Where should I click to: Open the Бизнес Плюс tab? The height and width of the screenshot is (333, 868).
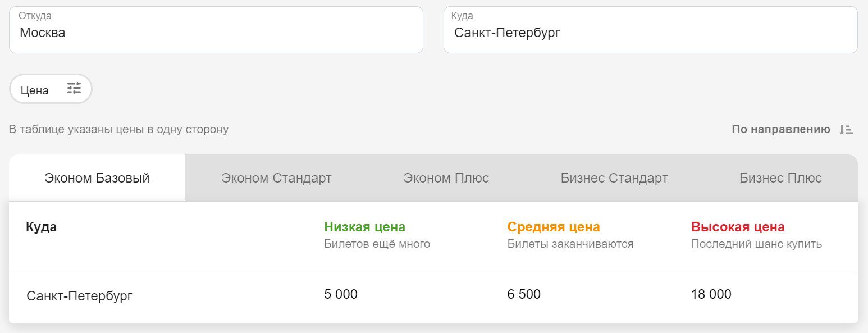coord(780,178)
